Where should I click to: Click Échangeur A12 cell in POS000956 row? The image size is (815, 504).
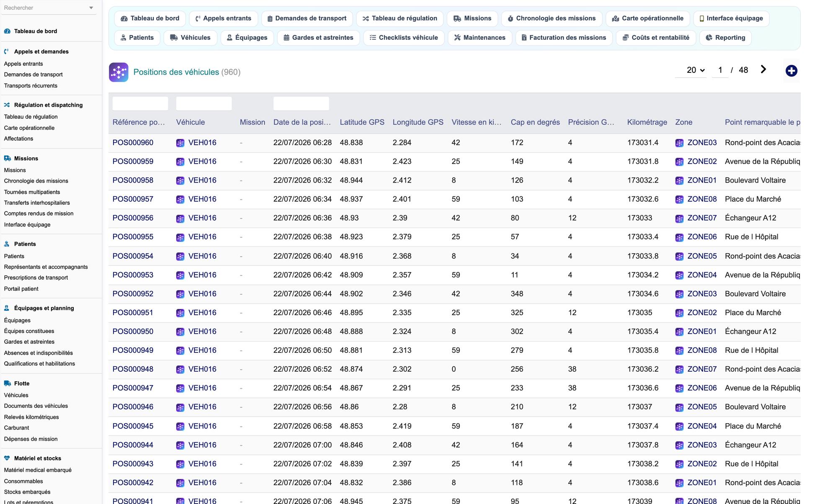tap(751, 218)
